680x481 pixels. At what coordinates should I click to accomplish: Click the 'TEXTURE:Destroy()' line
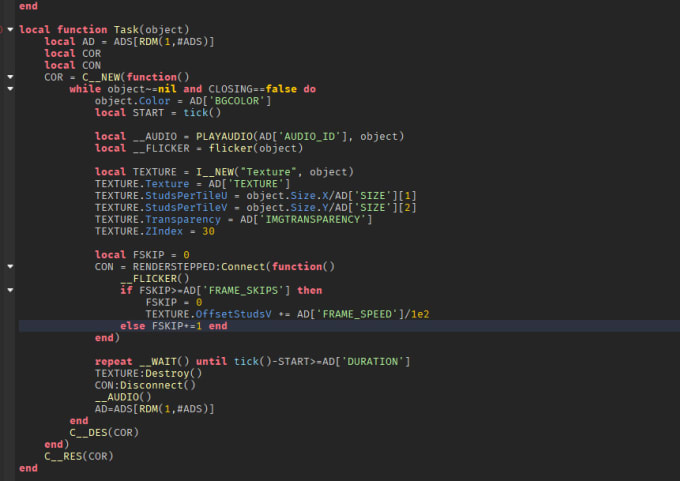148,373
